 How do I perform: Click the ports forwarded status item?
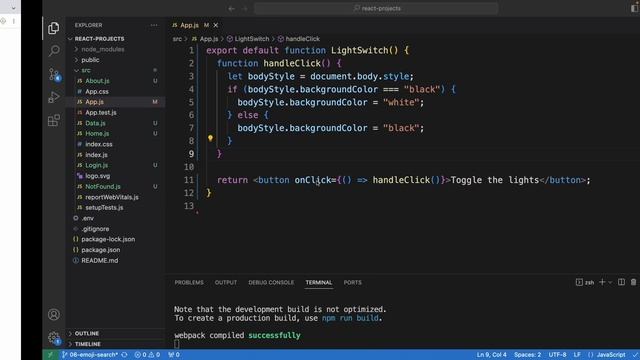pos(174,355)
